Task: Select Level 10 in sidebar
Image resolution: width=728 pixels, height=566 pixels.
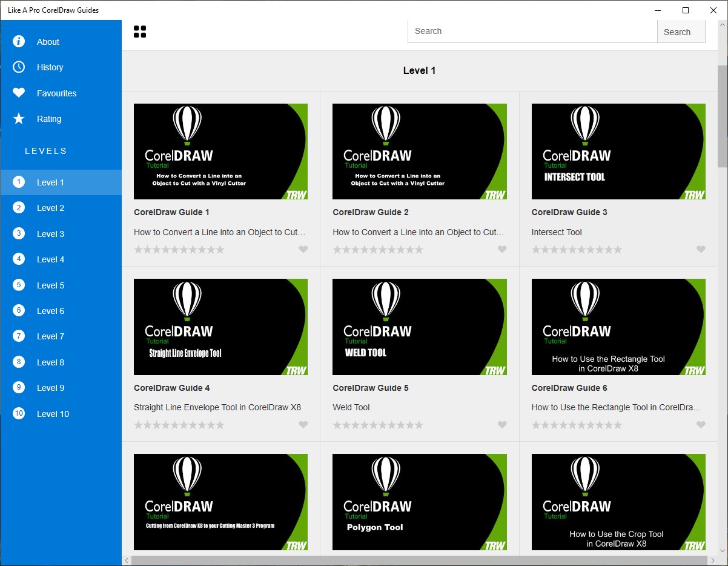Action: (61, 414)
